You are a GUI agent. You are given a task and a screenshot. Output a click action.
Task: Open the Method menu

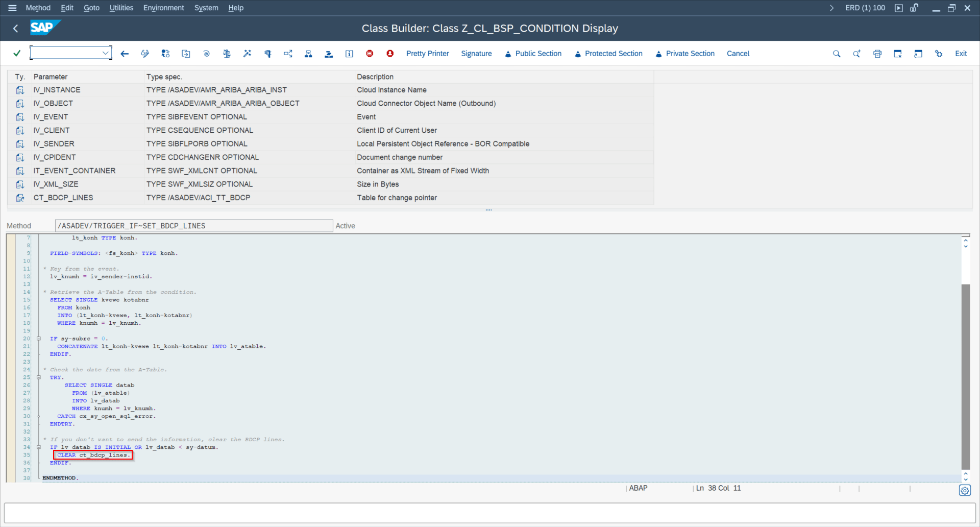click(38, 8)
